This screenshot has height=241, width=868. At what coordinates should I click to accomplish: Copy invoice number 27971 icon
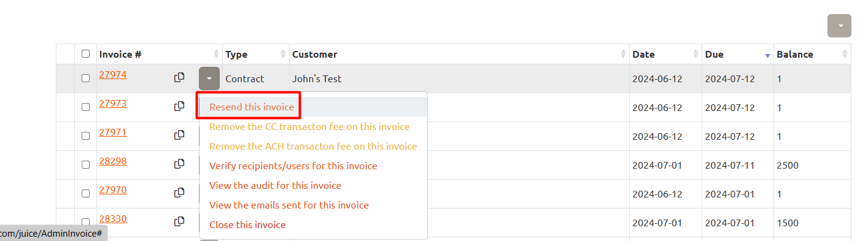(179, 135)
